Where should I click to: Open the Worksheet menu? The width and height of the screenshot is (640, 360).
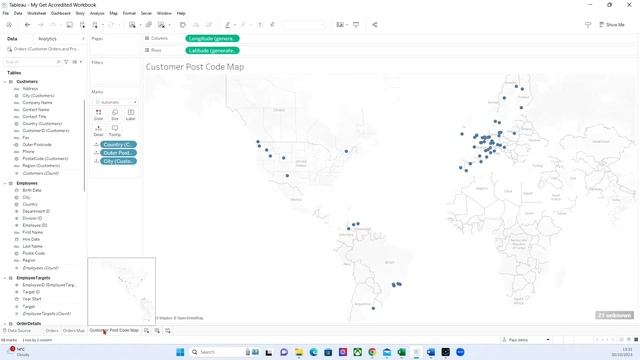coord(36,13)
